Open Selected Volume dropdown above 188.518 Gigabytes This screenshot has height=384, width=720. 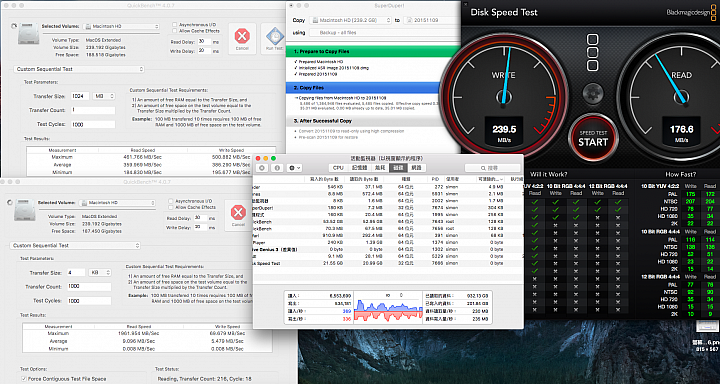pos(122,26)
